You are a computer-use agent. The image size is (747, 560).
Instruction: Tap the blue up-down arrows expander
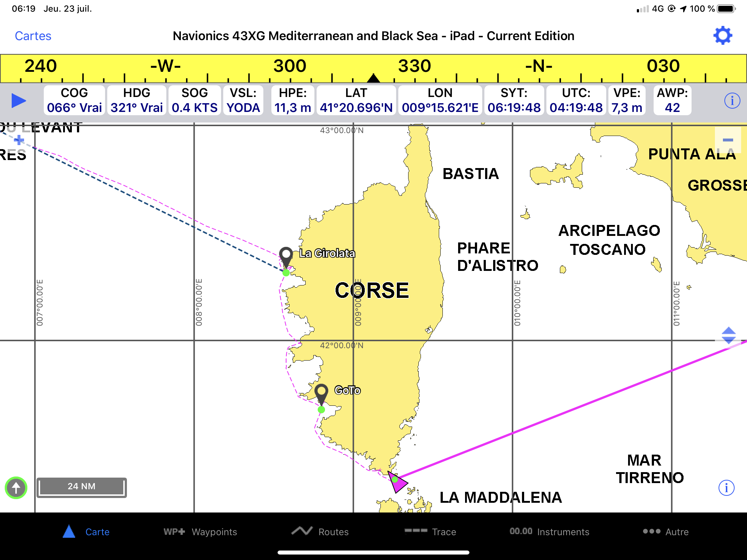pyautogui.click(x=728, y=335)
